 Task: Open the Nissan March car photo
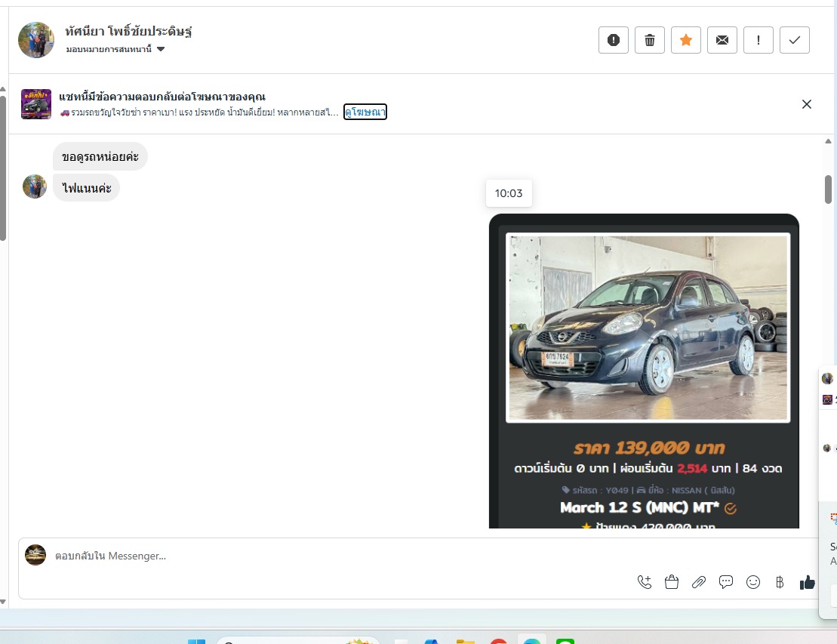648,328
